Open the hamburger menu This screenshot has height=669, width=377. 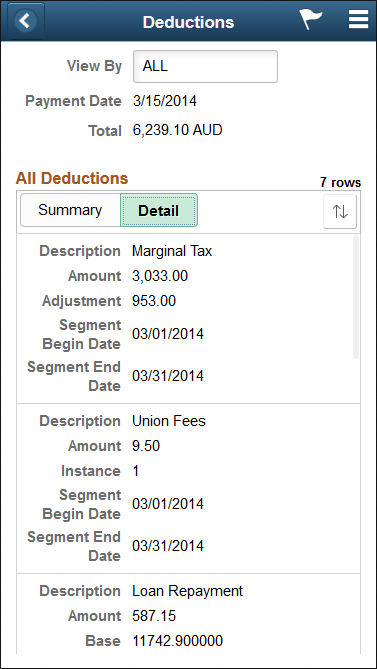[x=358, y=20]
